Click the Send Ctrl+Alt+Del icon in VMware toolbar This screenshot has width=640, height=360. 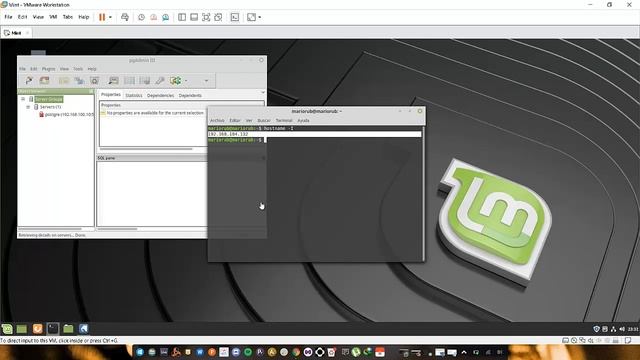pos(125,17)
